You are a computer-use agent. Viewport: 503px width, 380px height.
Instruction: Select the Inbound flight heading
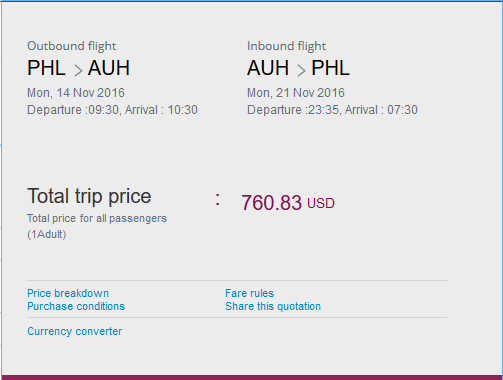(286, 46)
